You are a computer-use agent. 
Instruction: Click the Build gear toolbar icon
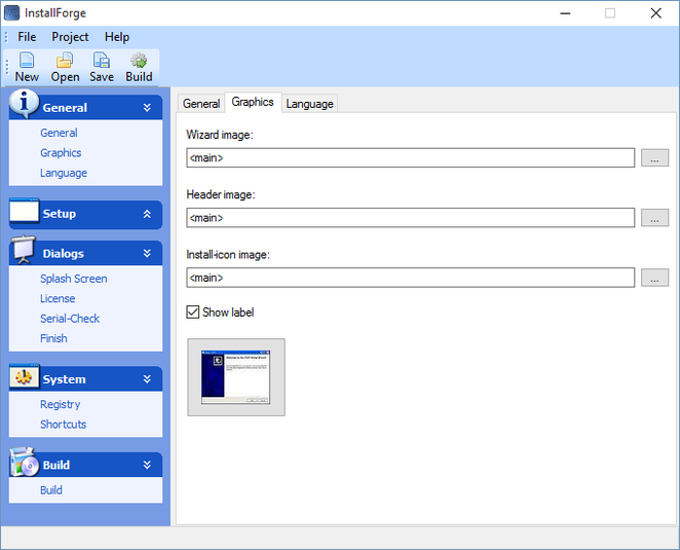(139, 60)
